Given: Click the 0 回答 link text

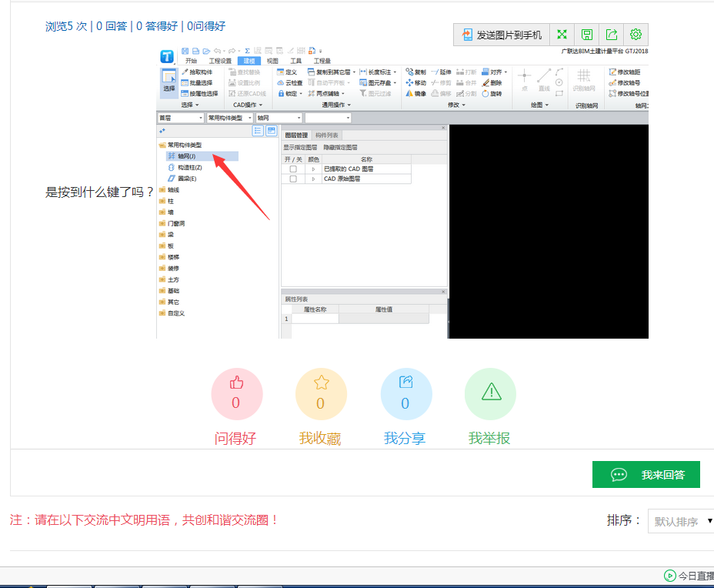Looking at the screenshot, I should [x=112, y=26].
